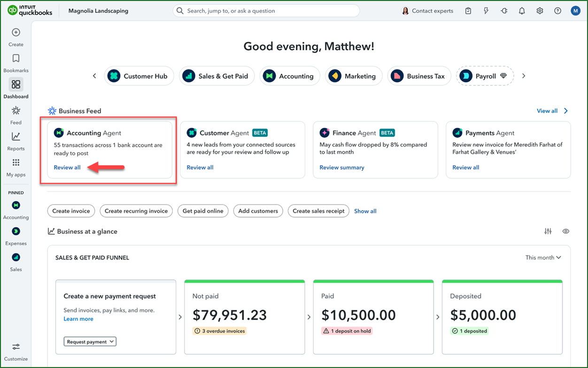Click the search box at the top
The height and width of the screenshot is (368, 588).
coord(266,11)
